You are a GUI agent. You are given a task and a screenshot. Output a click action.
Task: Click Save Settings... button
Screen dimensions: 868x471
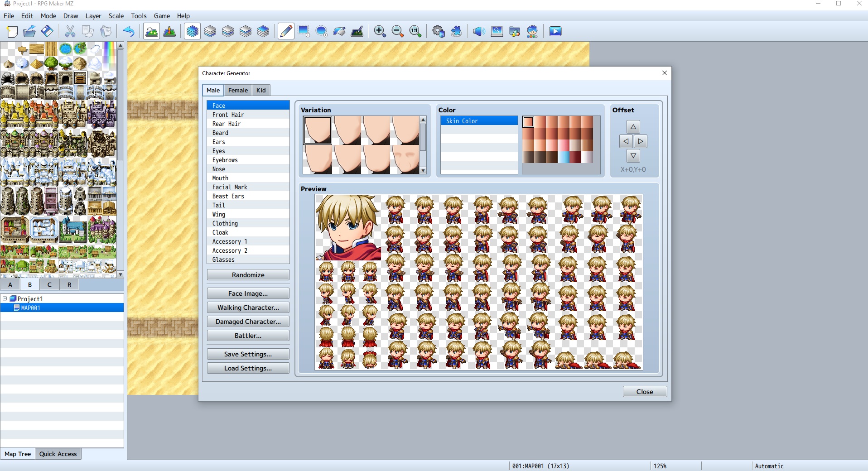(x=248, y=354)
